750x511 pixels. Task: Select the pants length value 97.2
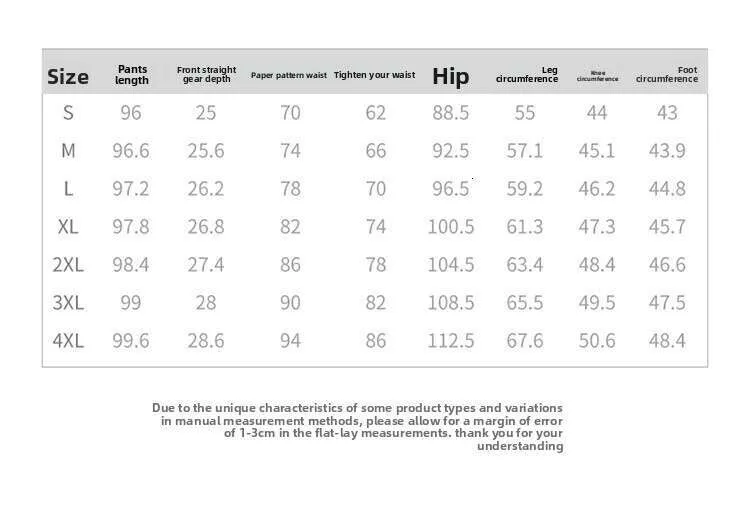click(131, 189)
